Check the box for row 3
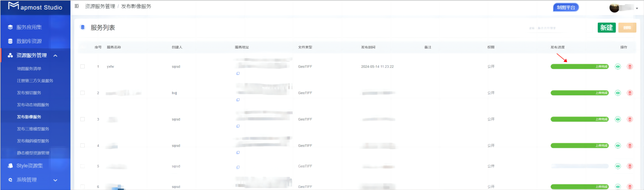Screen dimensions: 644x190 83,119
